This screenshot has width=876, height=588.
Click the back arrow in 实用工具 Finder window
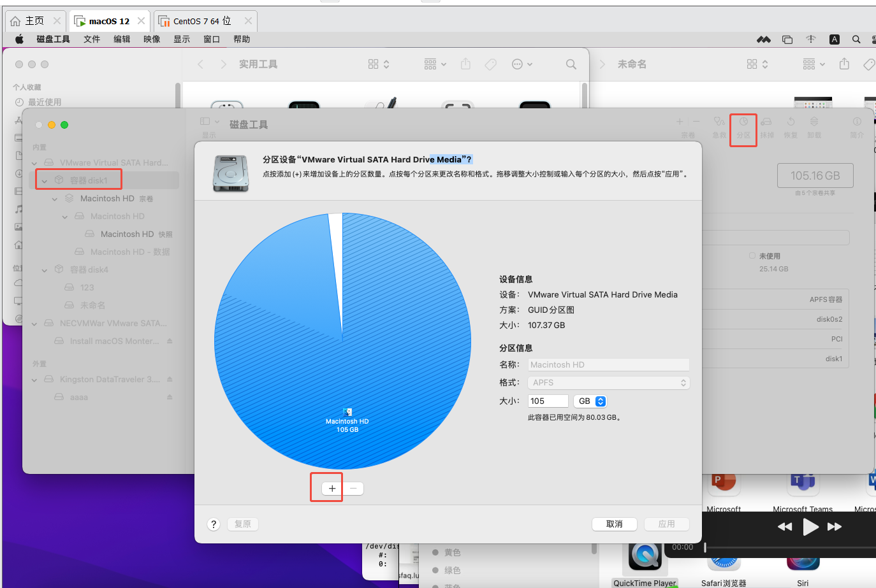point(201,64)
